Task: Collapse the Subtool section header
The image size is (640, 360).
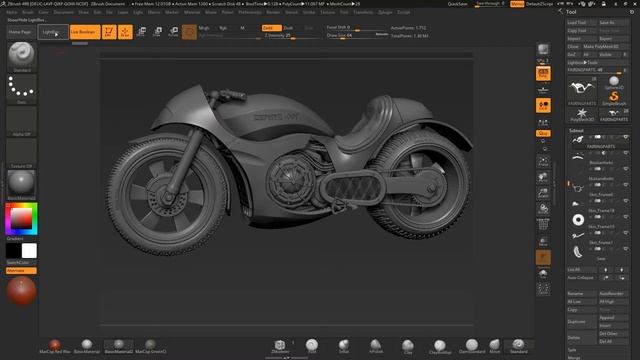Action: (576, 130)
